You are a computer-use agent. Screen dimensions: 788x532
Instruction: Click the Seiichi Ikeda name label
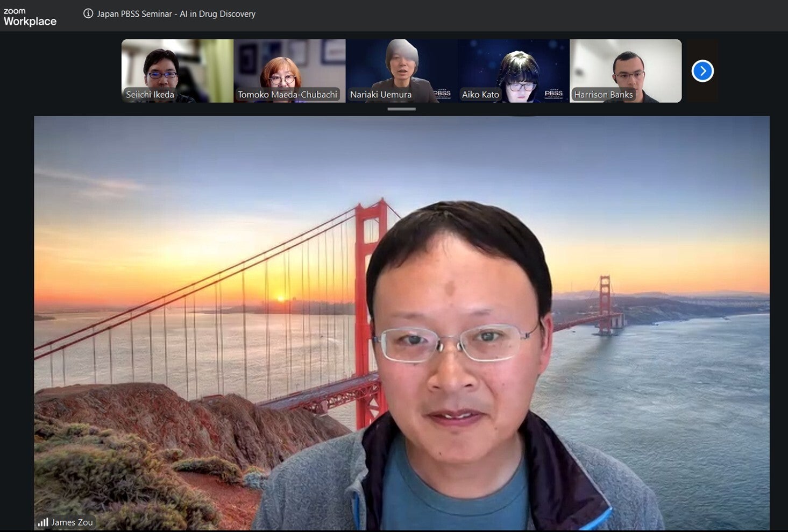(x=150, y=95)
